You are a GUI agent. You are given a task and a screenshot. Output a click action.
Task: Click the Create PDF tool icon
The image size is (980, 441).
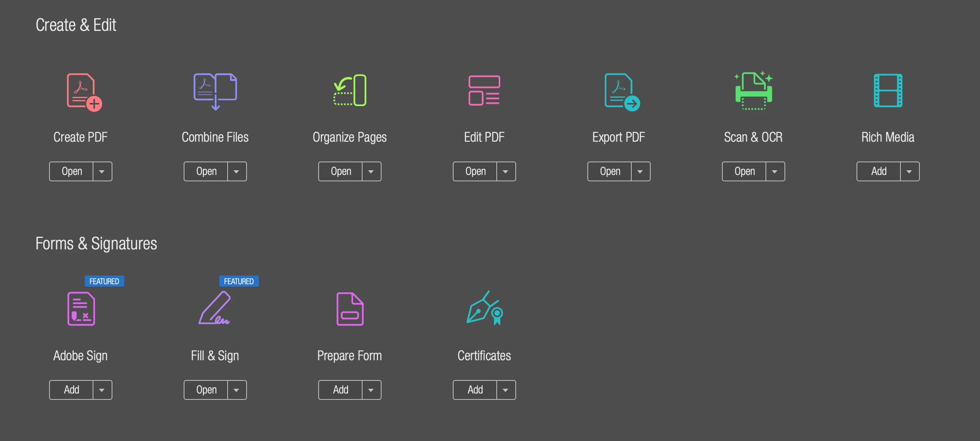[84, 92]
